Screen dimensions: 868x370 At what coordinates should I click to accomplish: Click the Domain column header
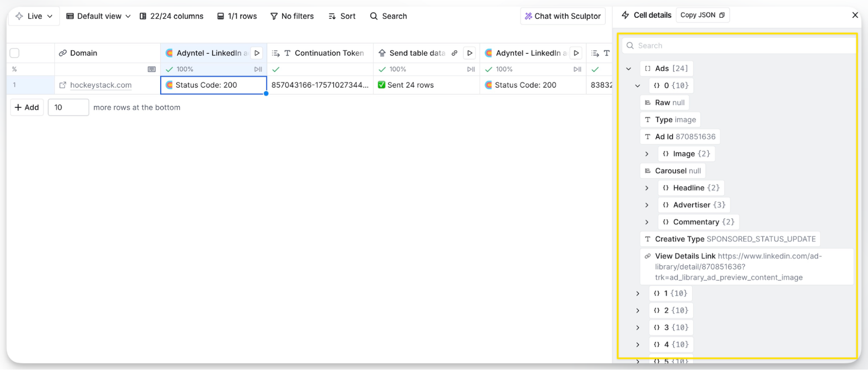[x=107, y=53]
